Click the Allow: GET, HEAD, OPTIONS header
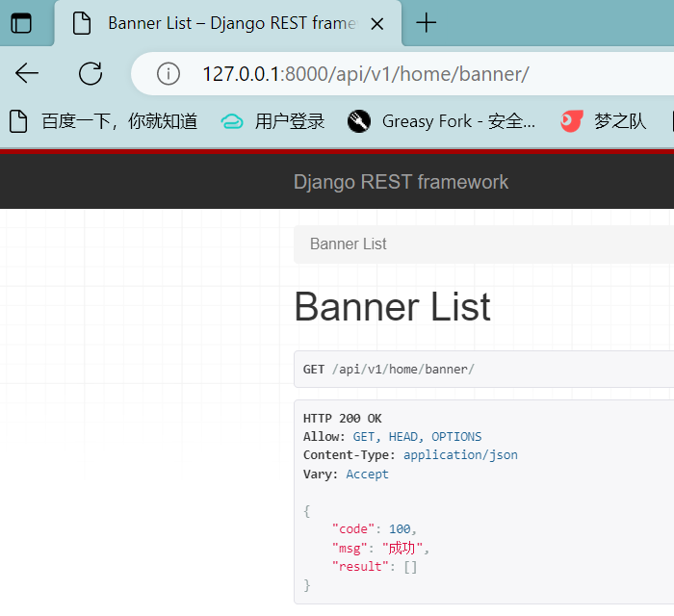Viewport: 674px width, 616px height. (x=393, y=437)
